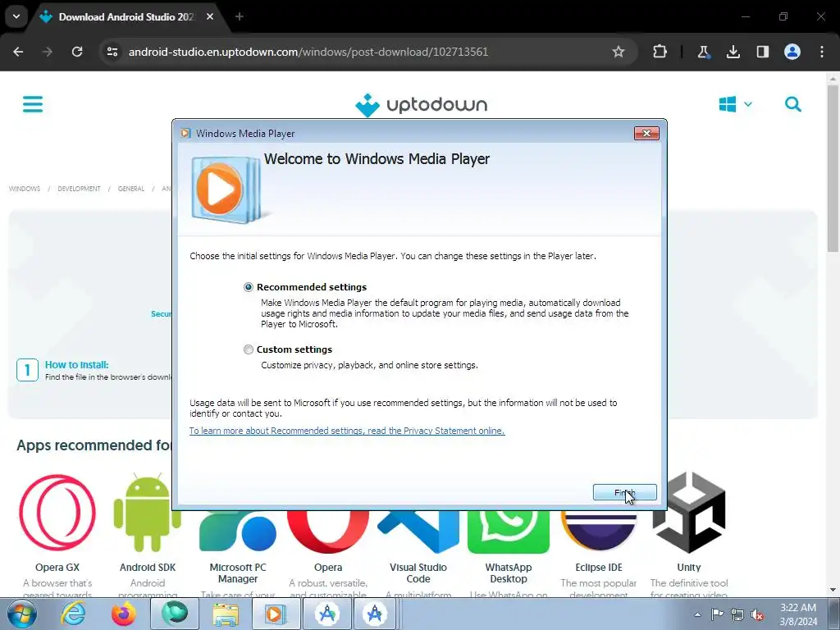Launch Internet Explorer from the taskbar
Image resolution: width=840 pixels, height=630 pixels.
pyautogui.click(x=73, y=614)
